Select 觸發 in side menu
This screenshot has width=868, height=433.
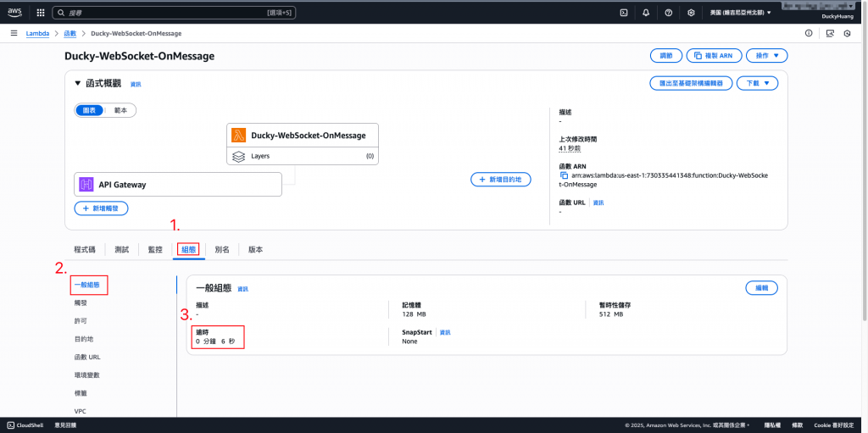click(x=81, y=303)
